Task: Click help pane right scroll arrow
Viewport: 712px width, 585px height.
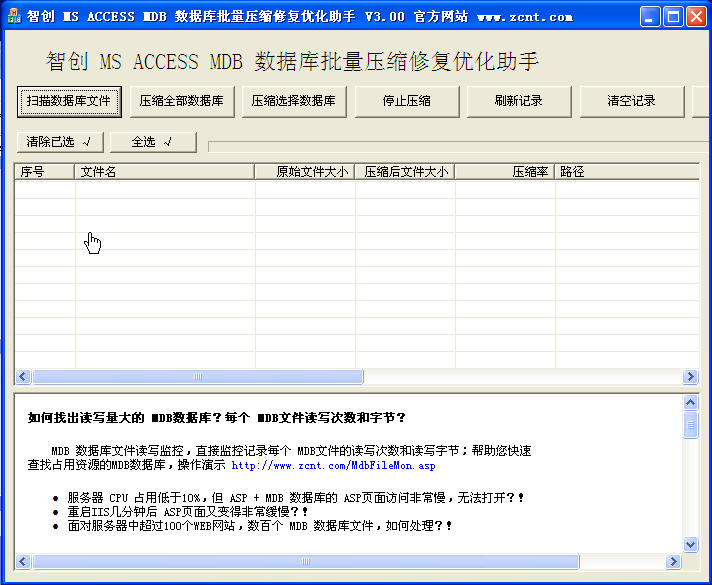Action: (x=673, y=562)
